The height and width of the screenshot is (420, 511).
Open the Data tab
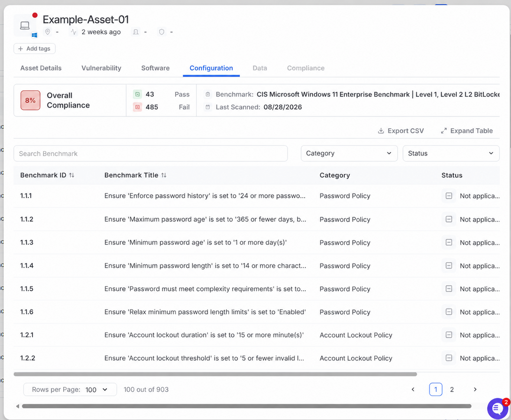coord(260,68)
